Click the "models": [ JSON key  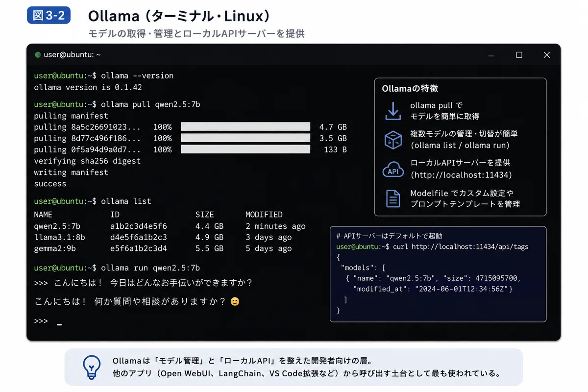pos(363,268)
